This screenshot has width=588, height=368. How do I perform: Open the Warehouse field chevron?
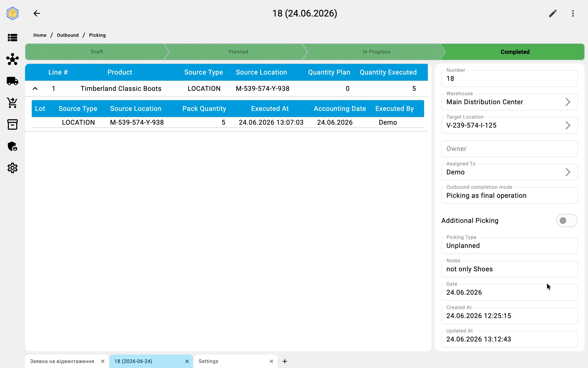[568, 102]
